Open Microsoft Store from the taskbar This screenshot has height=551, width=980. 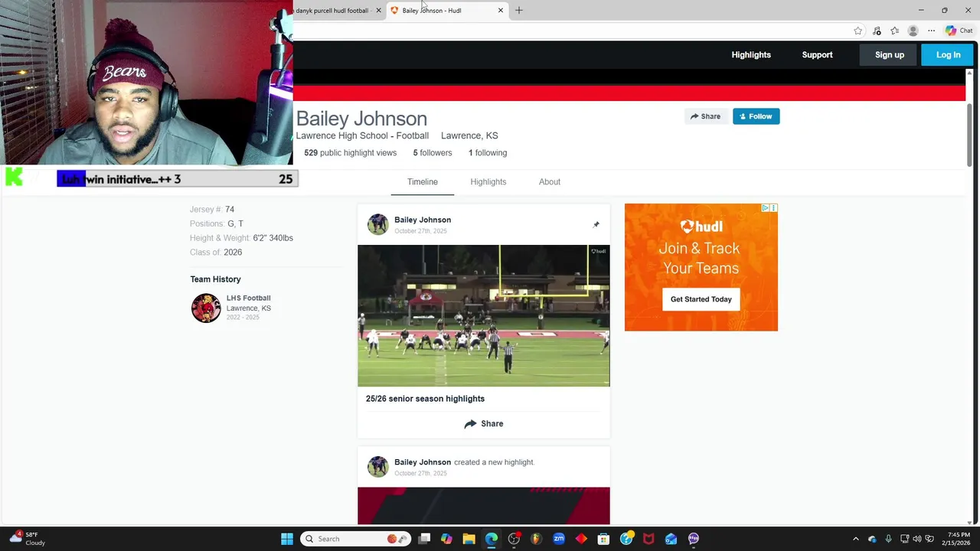click(603, 539)
